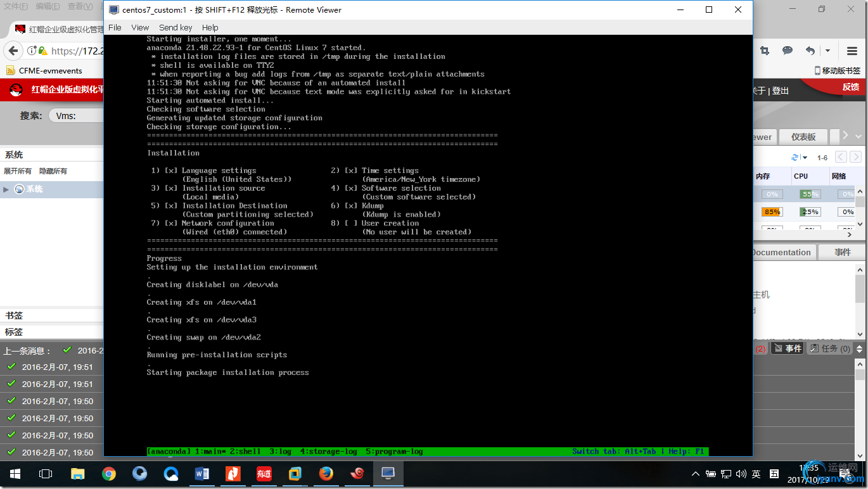Screen dimensions: 868x489
Task: Click the table's vertical scrollbar down arrow
Action: pos(860,224)
